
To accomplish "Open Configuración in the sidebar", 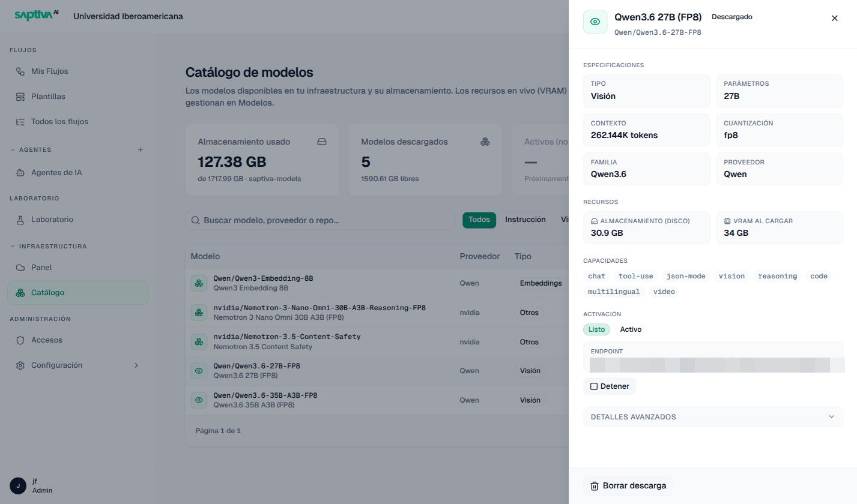I will [x=78, y=365].
